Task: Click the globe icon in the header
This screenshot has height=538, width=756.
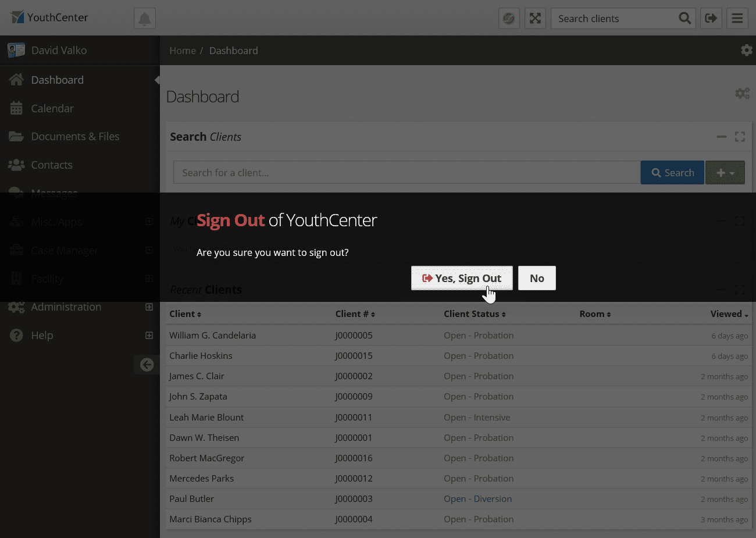Action: pos(509,18)
